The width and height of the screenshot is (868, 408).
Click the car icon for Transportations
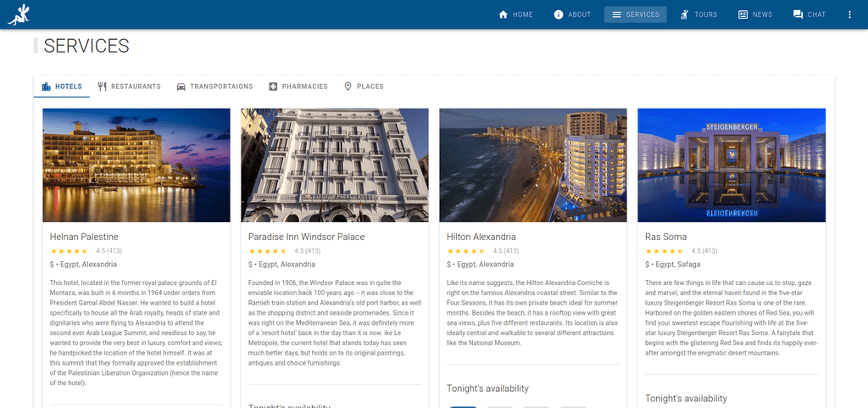click(181, 87)
